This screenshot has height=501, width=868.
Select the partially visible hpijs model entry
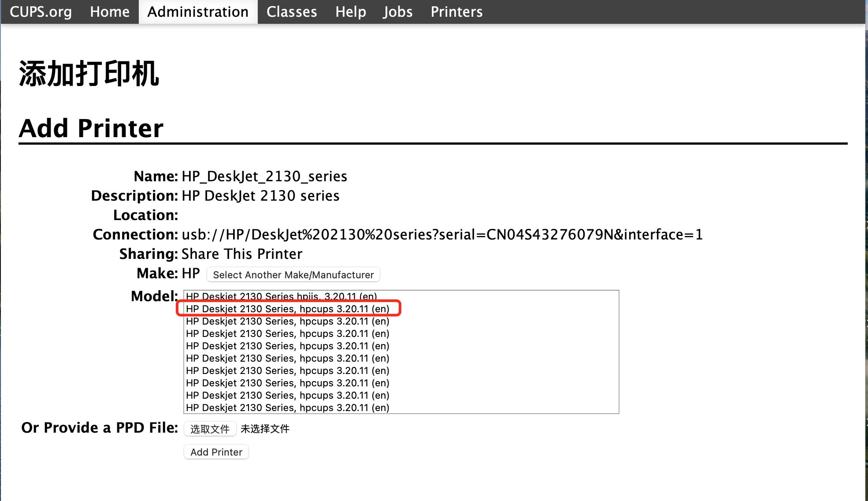(x=281, y=295)
